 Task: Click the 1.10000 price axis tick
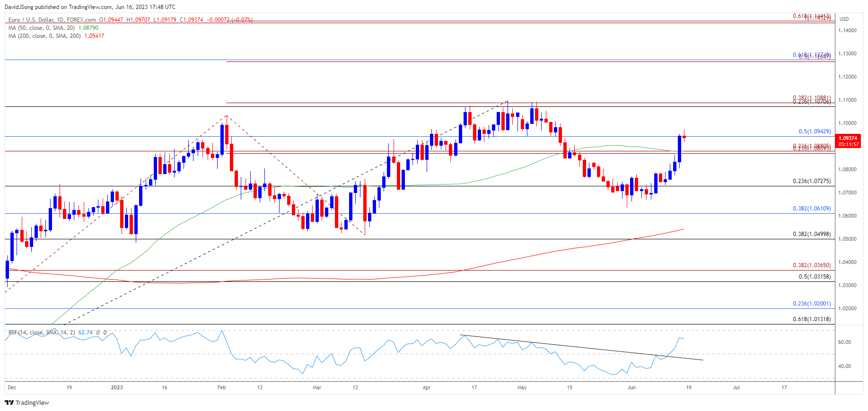[847, 123]
